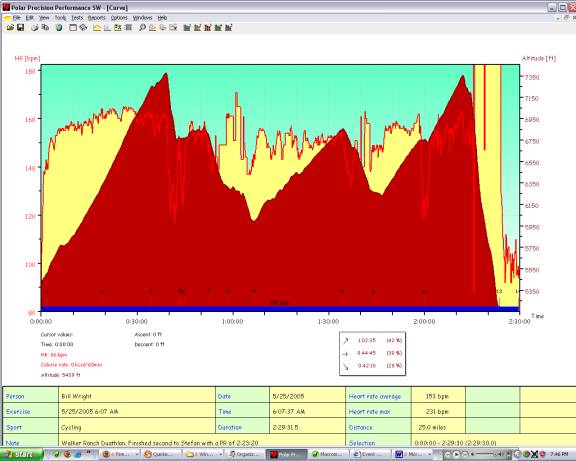
Task: Select the Polar taskbar button
Action: [286, 454]
